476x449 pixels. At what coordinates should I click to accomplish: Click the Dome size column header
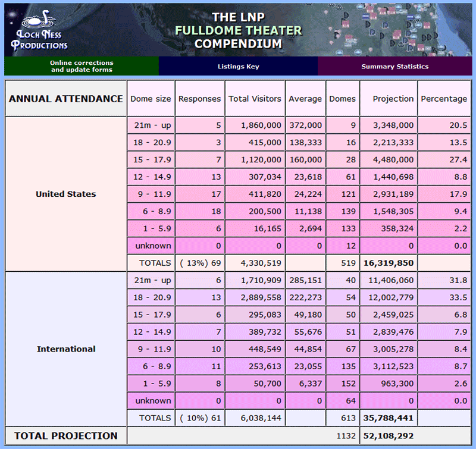(x=151, y=98)
